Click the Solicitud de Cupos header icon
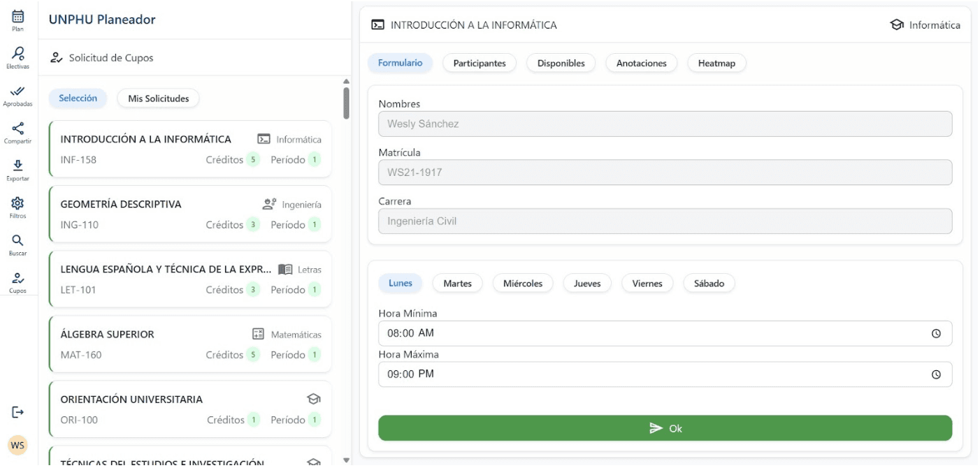This screenshot has height=468, width=980. (56, 58)
